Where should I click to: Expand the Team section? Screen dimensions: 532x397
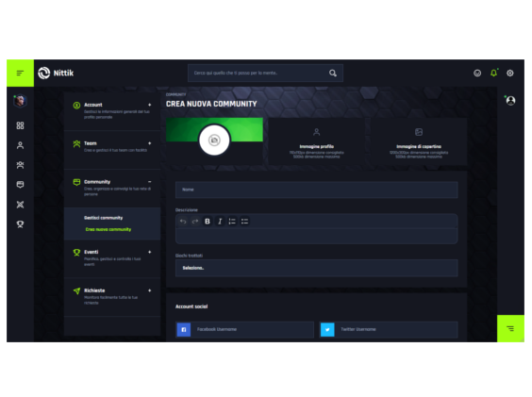pos(150,143)
